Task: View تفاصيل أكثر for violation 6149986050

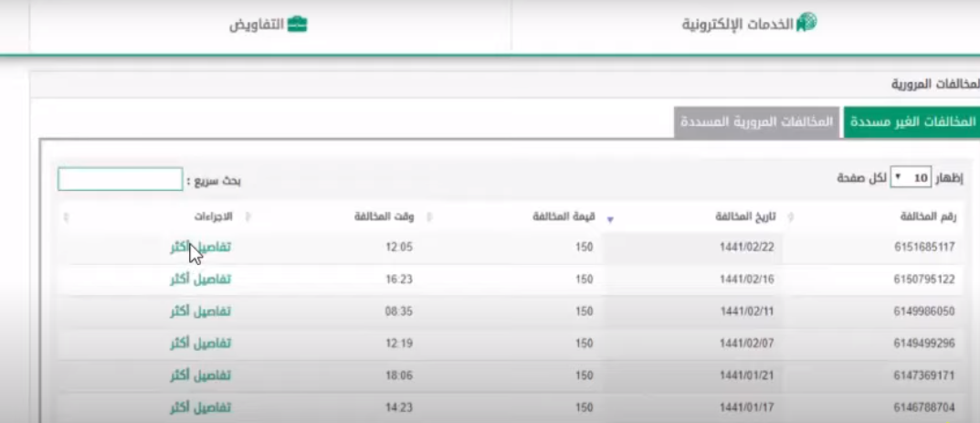Action: tap(200, 311)
